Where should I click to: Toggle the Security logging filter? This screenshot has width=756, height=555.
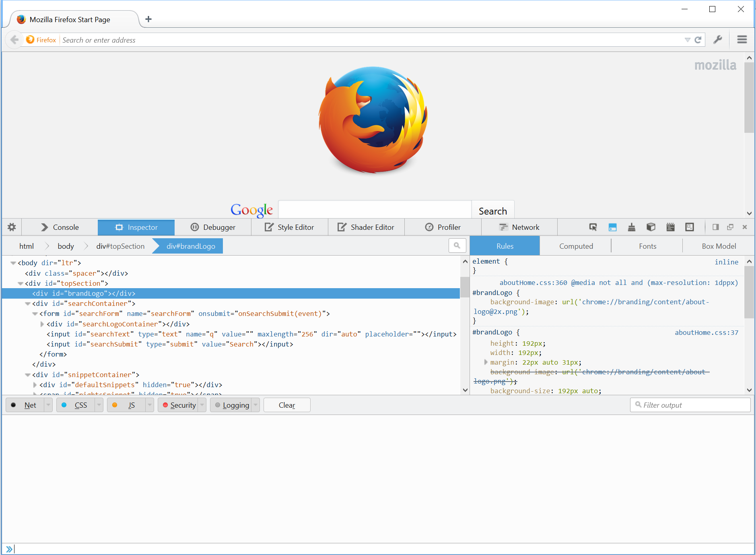181,405
